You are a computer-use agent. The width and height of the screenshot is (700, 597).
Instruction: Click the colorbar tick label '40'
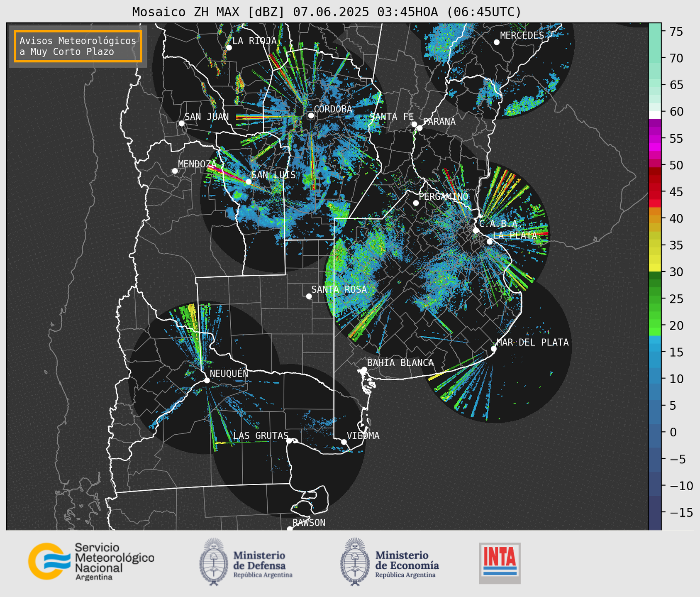coord(676,218)
